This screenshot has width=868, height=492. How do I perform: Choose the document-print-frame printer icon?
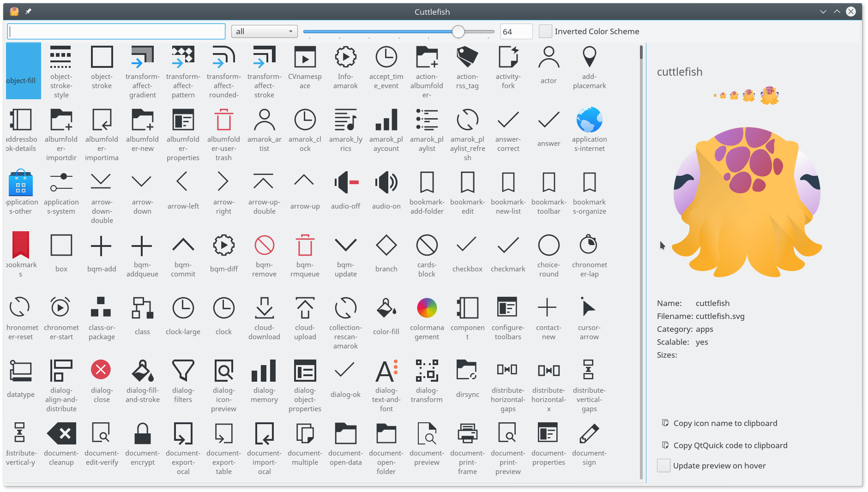click(467, 434)
